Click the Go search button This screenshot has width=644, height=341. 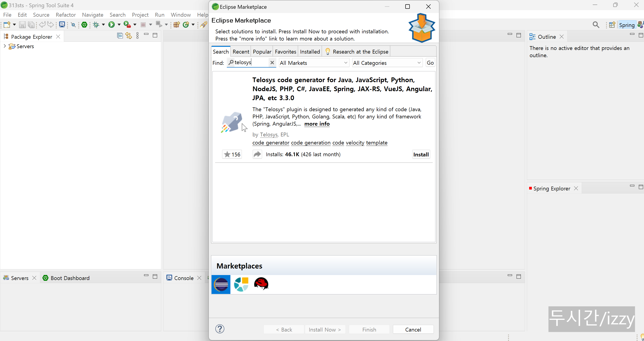pyautogui.click(x=430, y=63)
